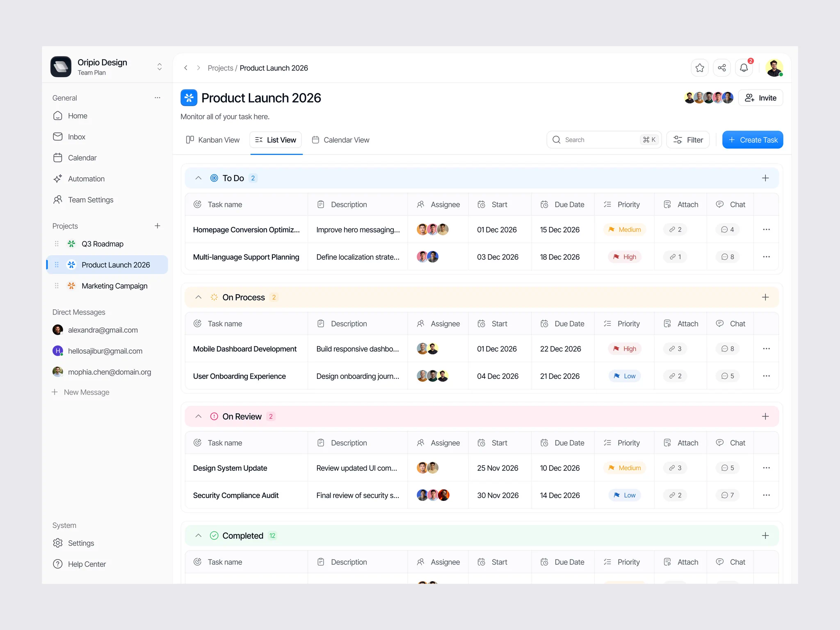Open priority dropdown High for Multi-language Support
The width and height of the screenshot is (840, 630).
click(624, 257)
